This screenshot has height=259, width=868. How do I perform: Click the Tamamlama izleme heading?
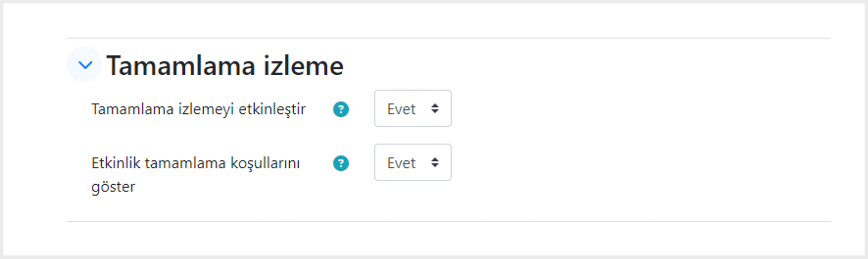coord(225,66)
